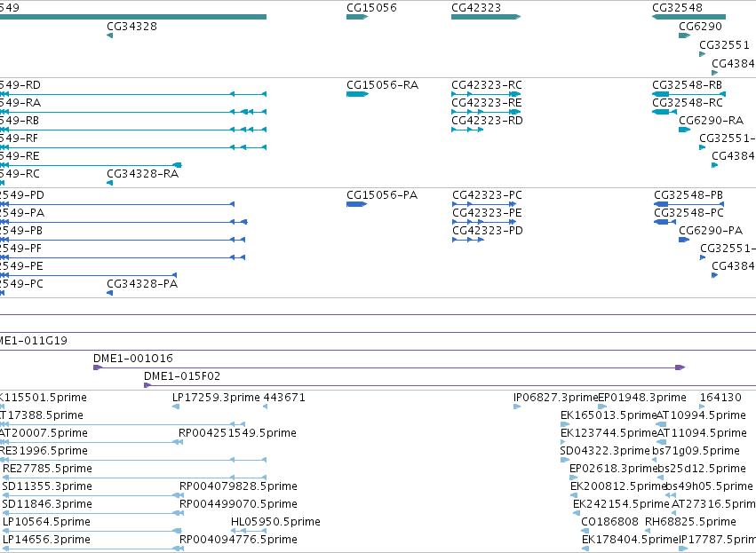Open protein CG34328-PA label
This screenshot has width=756, height=553.
(142, 284)
